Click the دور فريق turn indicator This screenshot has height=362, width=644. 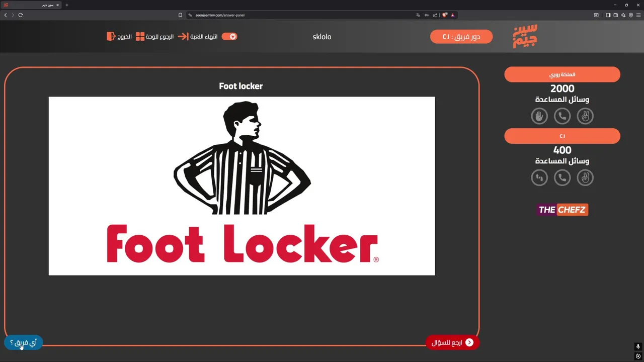click(x=461, y=37)
